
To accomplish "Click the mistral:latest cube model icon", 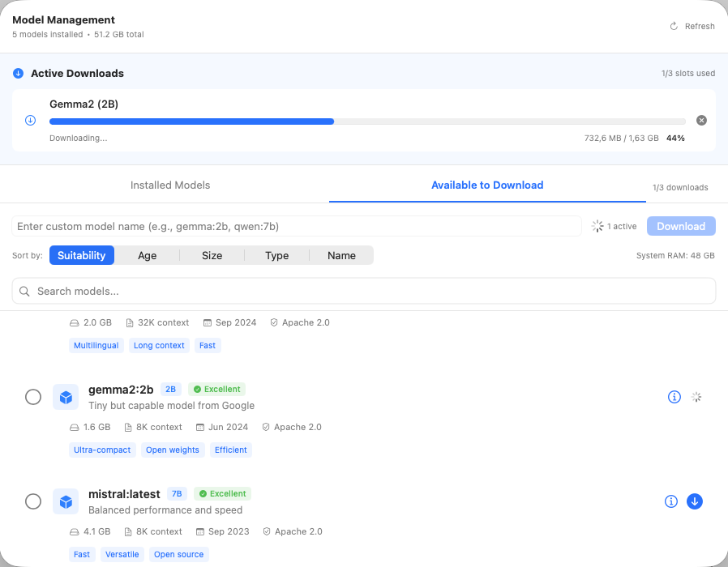I will click(x=66, y=501).
